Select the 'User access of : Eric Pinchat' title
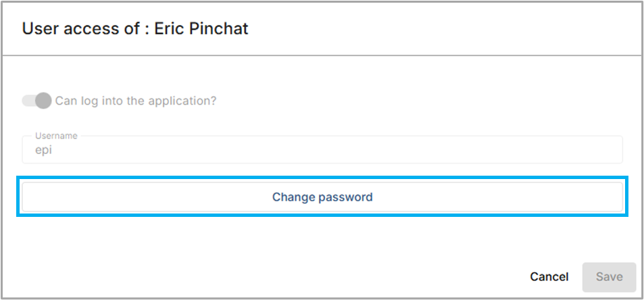 tap(135, 28)
